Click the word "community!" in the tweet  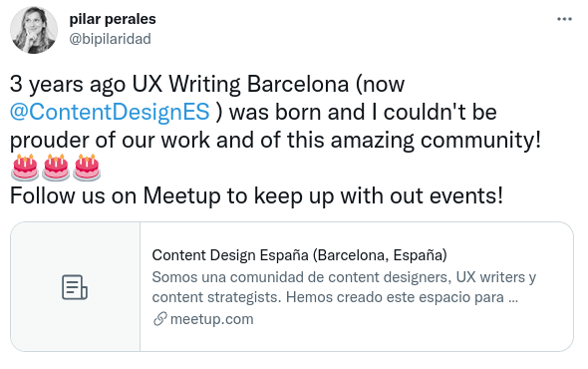[481, 140]
